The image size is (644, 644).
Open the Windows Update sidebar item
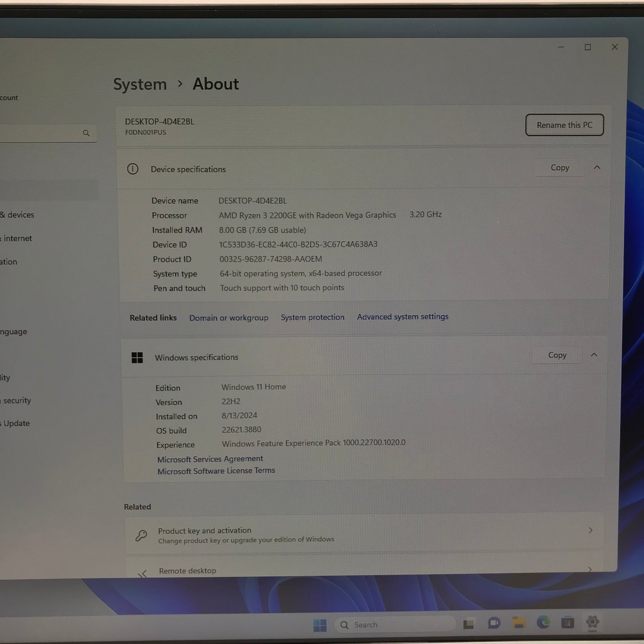pyautogui.click(x=16, y=423)
